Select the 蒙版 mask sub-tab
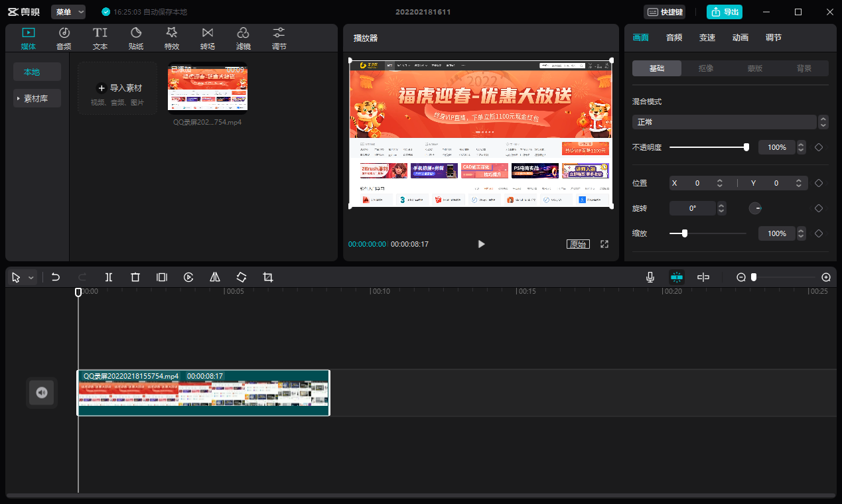Screen dimensions: 842x504 pos(755,68)
